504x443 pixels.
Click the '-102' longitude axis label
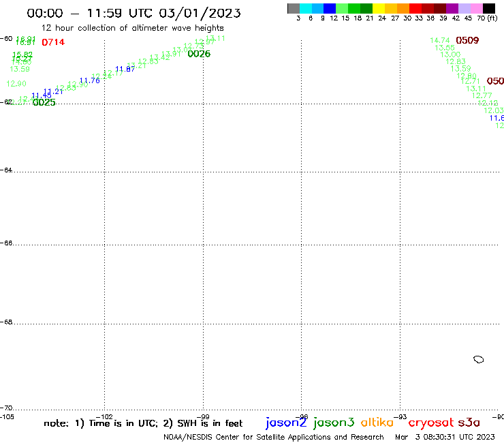[x=104, y=417]
